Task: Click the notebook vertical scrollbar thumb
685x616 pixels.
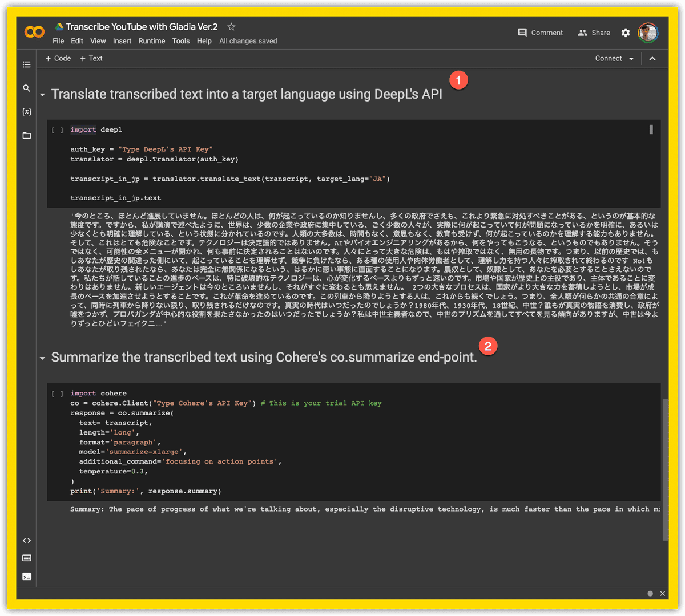Action: (x=665, y=469)
